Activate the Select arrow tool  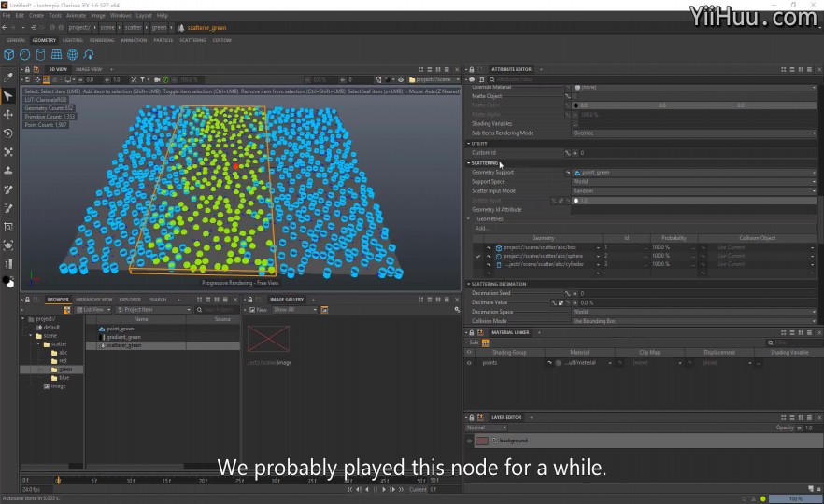[x=7, y=96]
